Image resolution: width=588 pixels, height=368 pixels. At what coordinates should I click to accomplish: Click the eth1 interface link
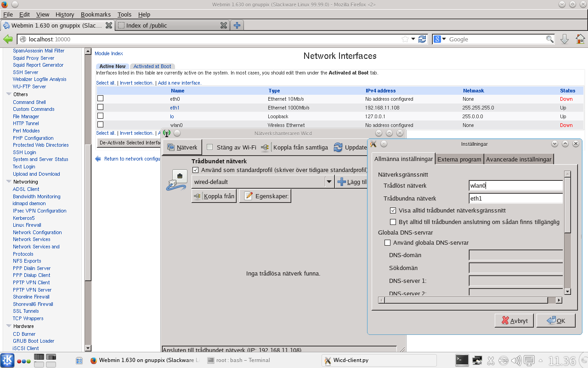[175, 108]
